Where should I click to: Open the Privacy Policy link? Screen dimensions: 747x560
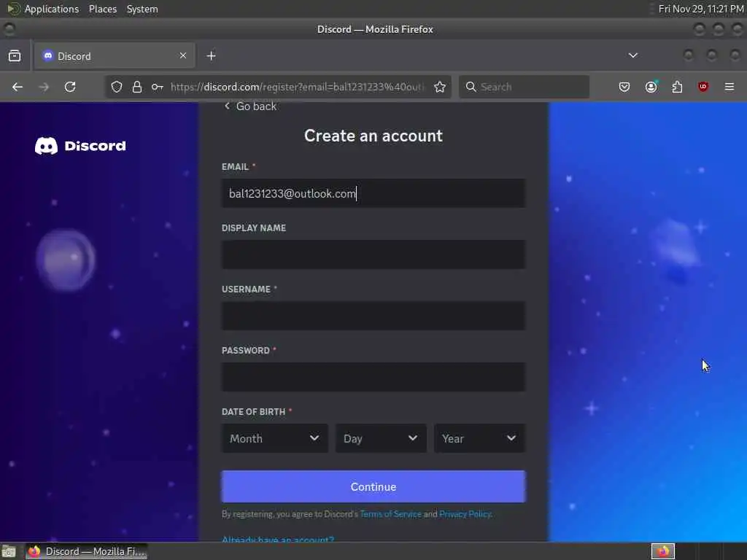pyautogui.click(x=465, y=514)
